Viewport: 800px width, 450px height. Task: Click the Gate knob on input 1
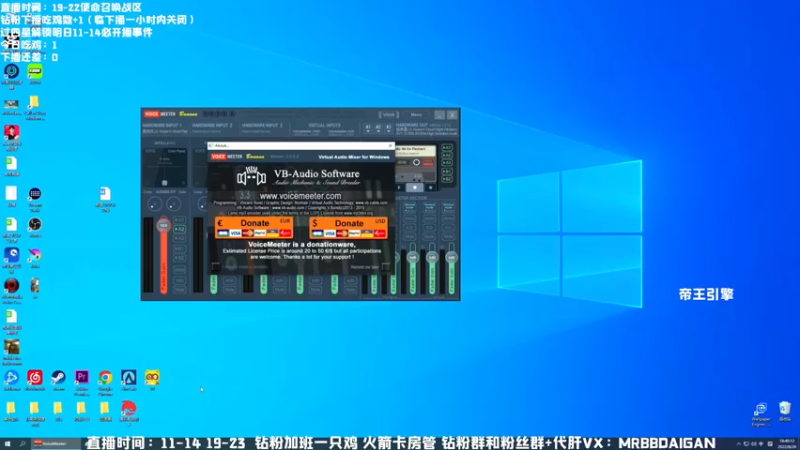tap(174, 205)
